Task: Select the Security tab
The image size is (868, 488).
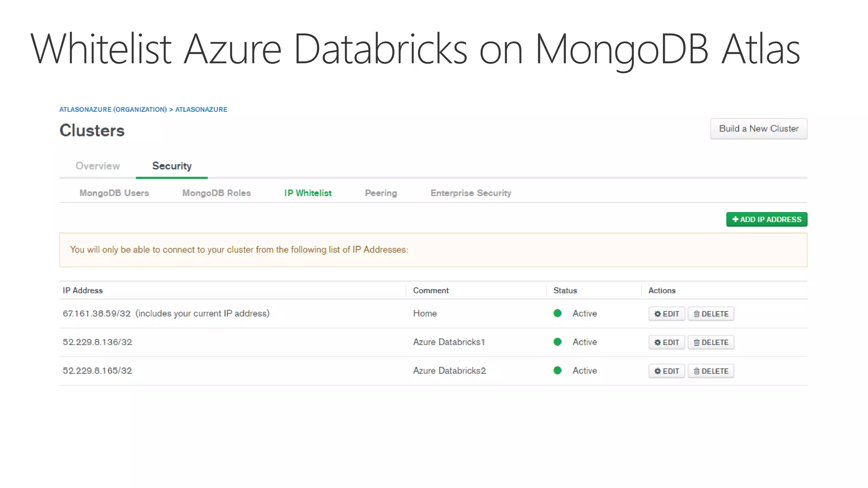Action: [172, 166]
